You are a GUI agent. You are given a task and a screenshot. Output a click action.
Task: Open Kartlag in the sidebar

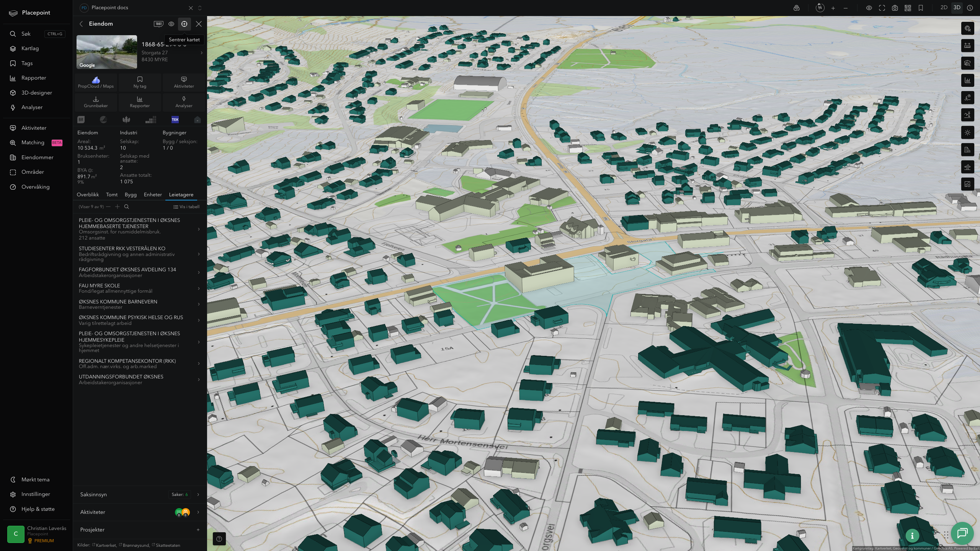[x=30, y=49]
